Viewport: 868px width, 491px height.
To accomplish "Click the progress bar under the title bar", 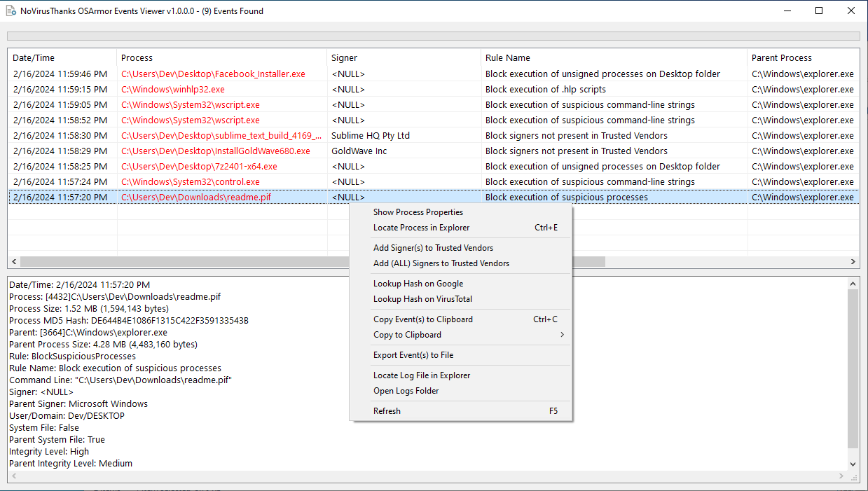I will [x=434, y=36].
